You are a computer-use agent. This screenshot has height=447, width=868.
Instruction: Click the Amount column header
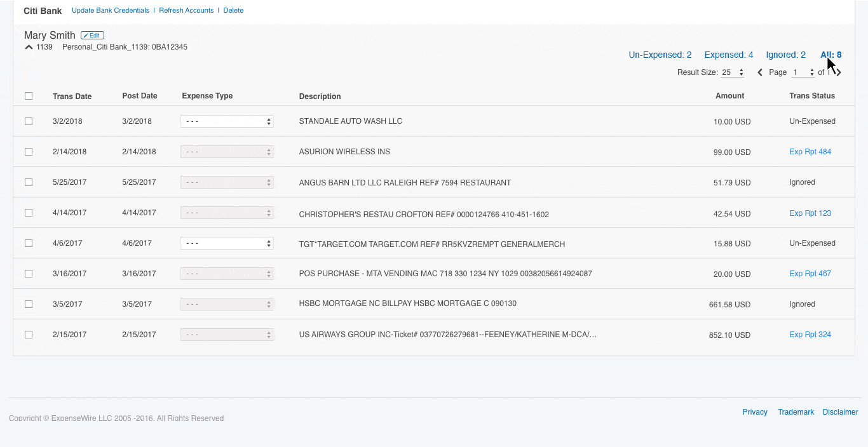pos(730,96)
